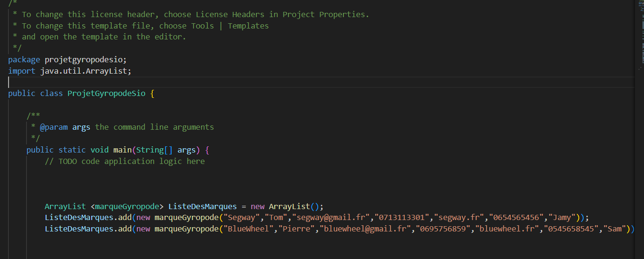Click the "// TODO code application logic here" comment
Viewport: 644px width, 259px height.
tap(125, 162)
